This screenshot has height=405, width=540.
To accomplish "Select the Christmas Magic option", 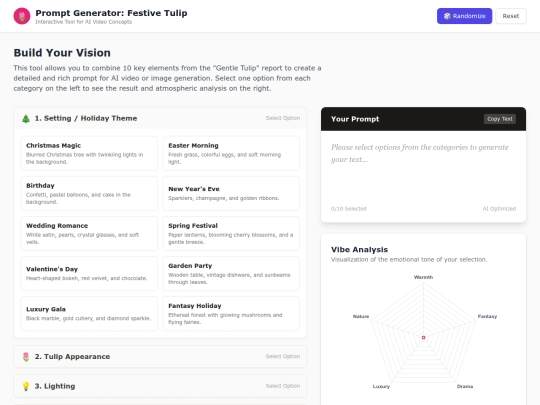I will point(89,153).
